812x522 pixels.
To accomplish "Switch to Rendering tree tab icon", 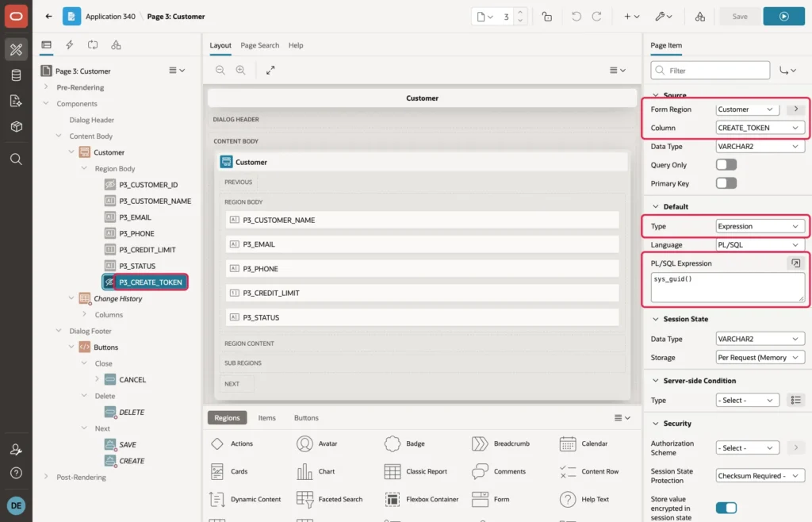I will [x=47, y=45].
